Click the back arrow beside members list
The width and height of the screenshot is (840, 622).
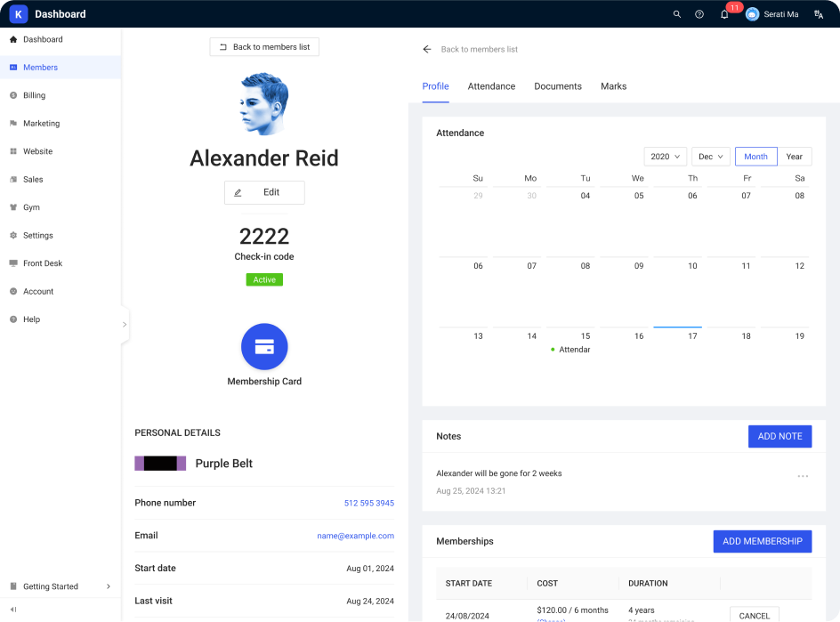427,50
